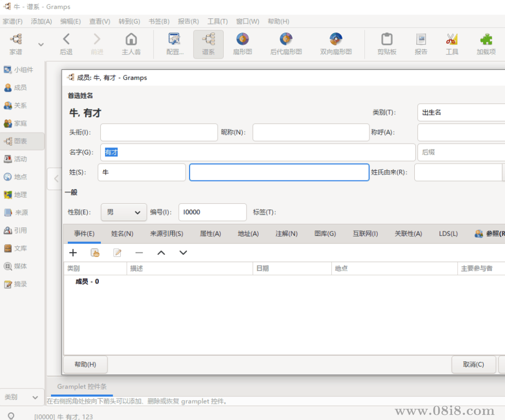Add a new event with plus icon
The height and width of the screenshot is (420, 505).
pos(73,253)
